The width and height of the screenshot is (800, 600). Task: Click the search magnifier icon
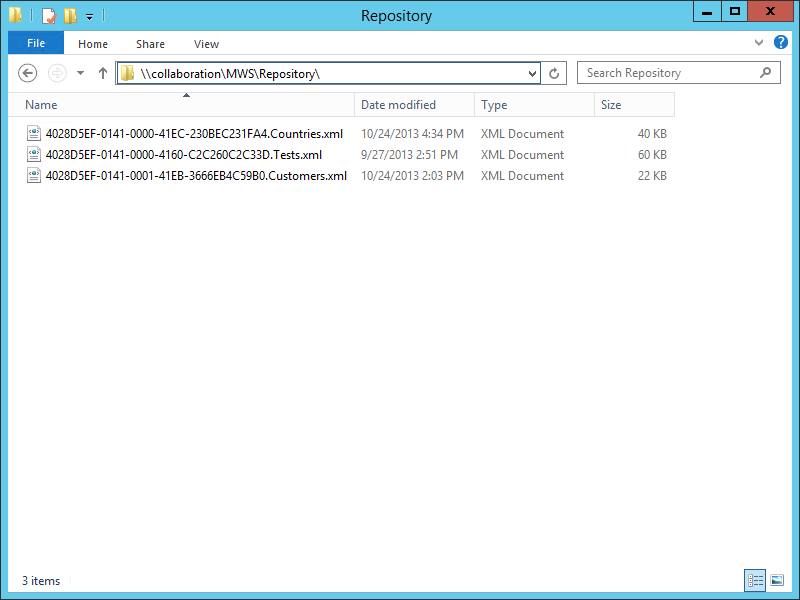pyautogui.click(x=766, y=73)
